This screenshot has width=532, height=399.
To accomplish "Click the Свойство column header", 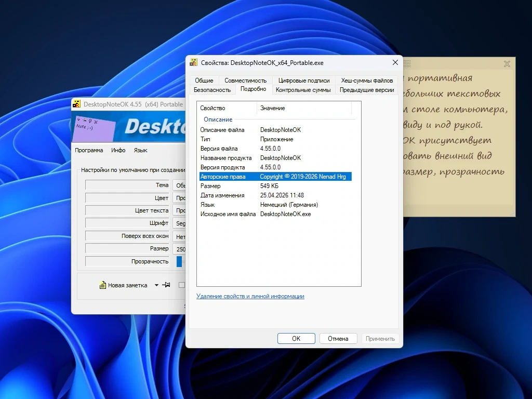I will point(227,108).
